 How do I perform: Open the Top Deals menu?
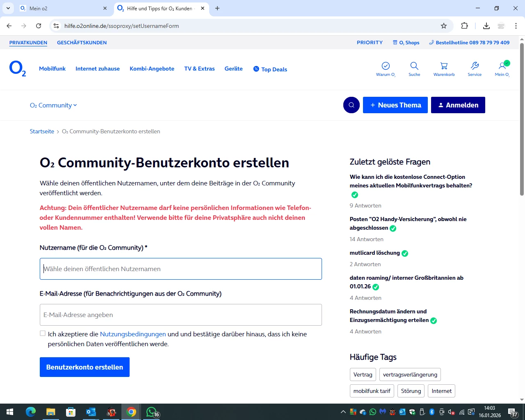[x=270, y=69]
